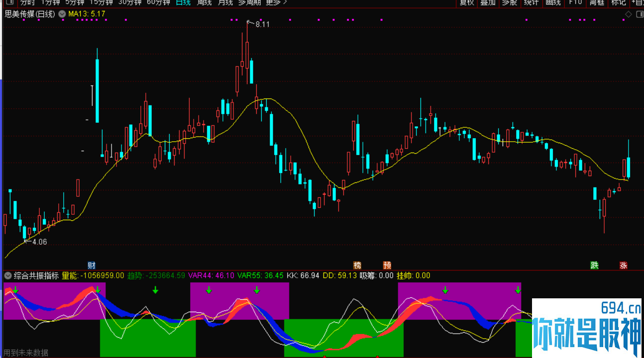This screenshot has height=358, width=644.
Task: Switch to the 分时 intraday tab
Action: coord(27,2)
